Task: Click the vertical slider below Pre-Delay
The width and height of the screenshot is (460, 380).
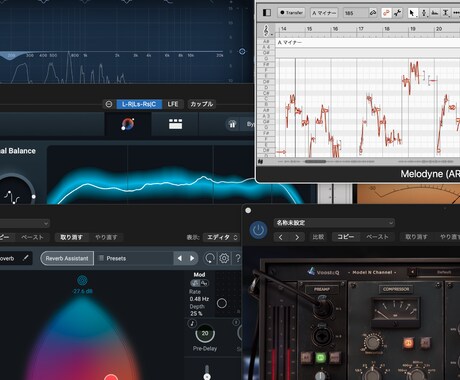Action: [207, 372]
